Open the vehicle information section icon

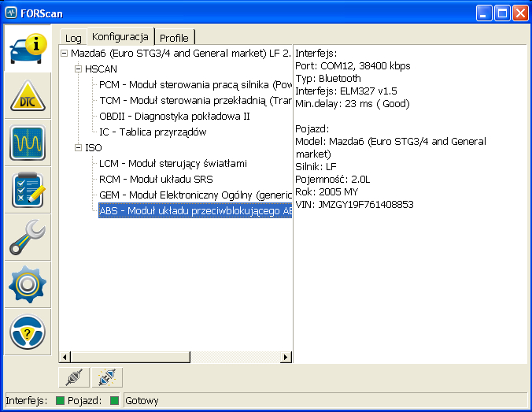pos(28,50)
